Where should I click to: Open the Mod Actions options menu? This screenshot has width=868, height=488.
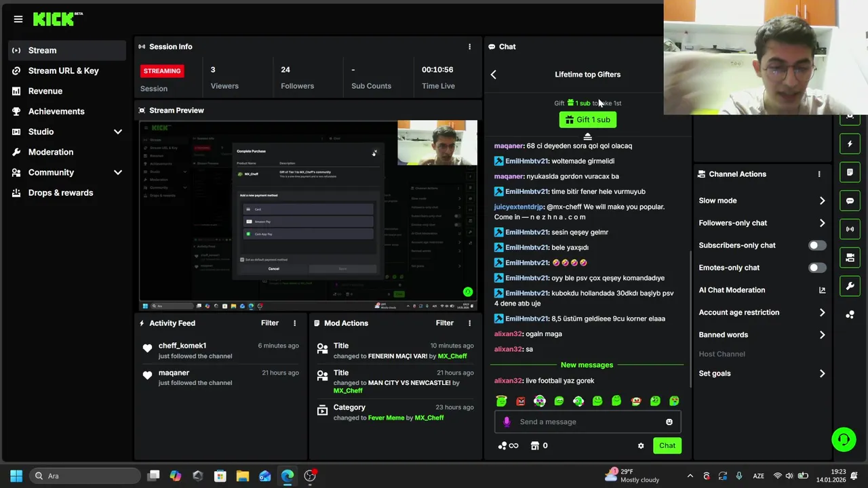469,323
